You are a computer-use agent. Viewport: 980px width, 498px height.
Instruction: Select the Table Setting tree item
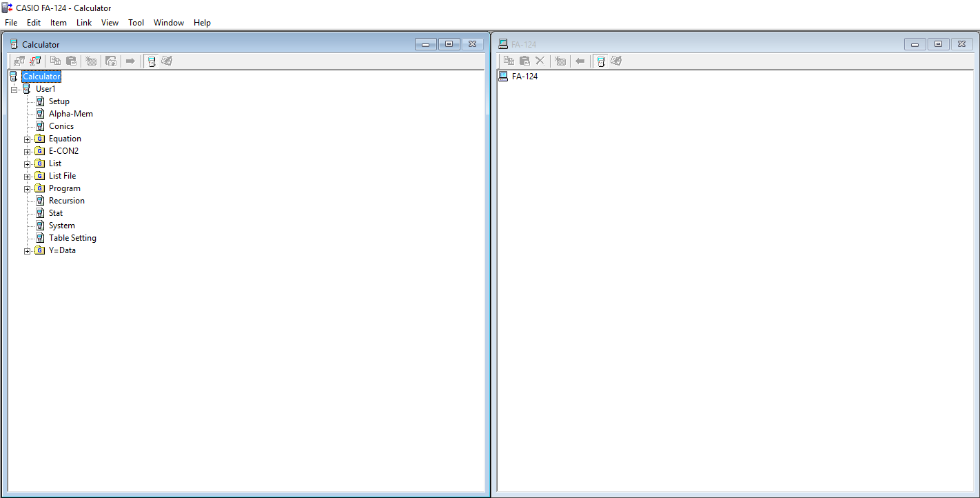(x=72, y=238)
